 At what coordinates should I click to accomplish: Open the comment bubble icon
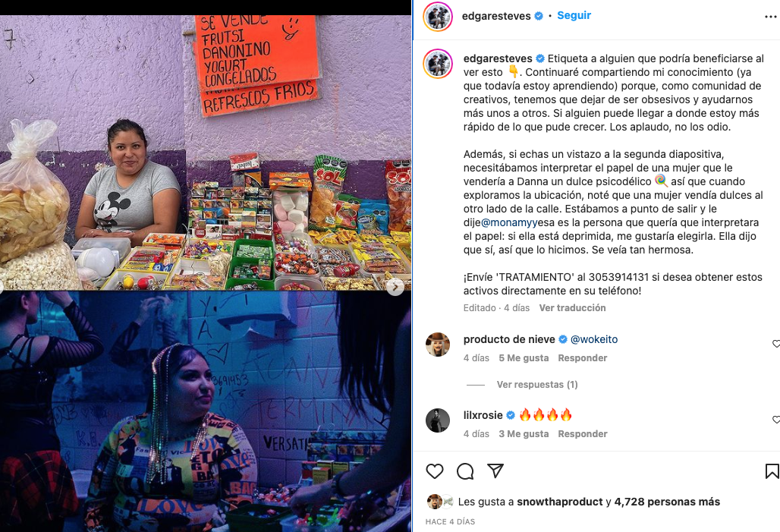point(465,471)
